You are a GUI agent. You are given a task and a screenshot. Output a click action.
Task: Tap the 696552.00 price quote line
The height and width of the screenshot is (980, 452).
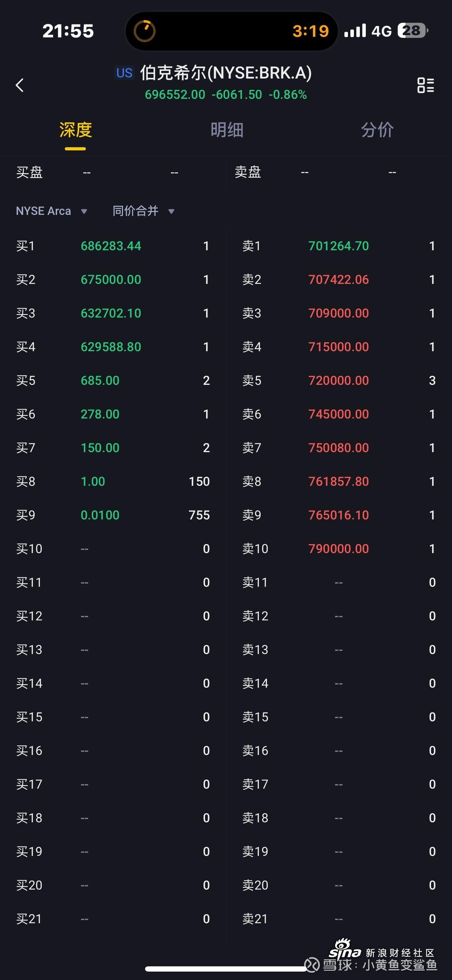coord(226,94)
